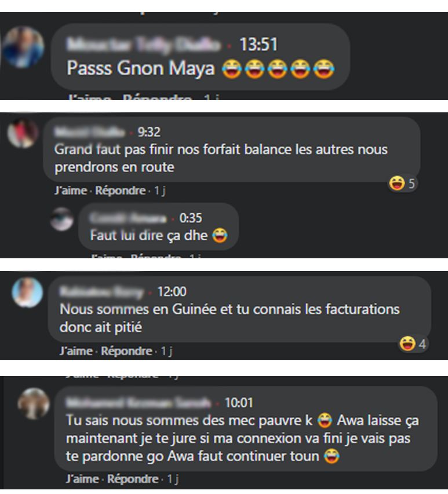Click J'aime under the forfait comment

point(71,191)
